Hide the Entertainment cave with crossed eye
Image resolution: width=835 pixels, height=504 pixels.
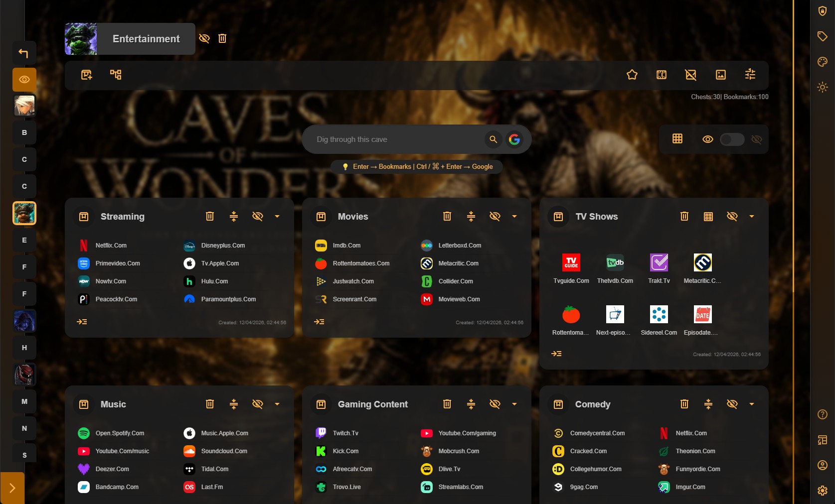click(204, 38)
